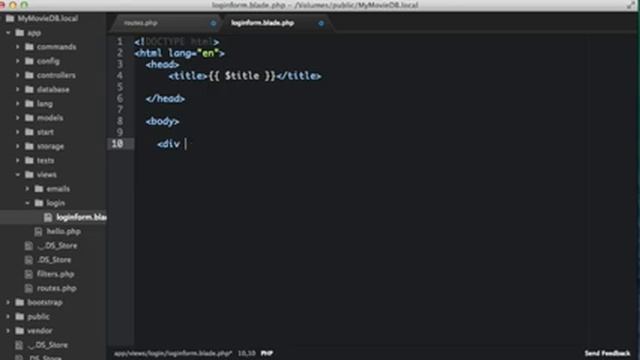The width and height of the screenshot is (640, 360).
Task: Close the loginform.blade.php tab
Action: pos(321,23)
